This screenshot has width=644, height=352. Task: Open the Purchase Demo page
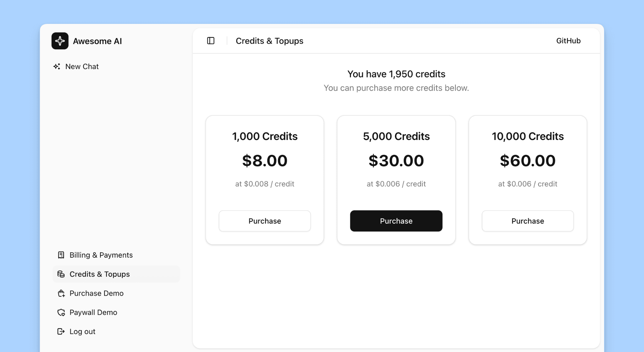click(x=96, y=293)
